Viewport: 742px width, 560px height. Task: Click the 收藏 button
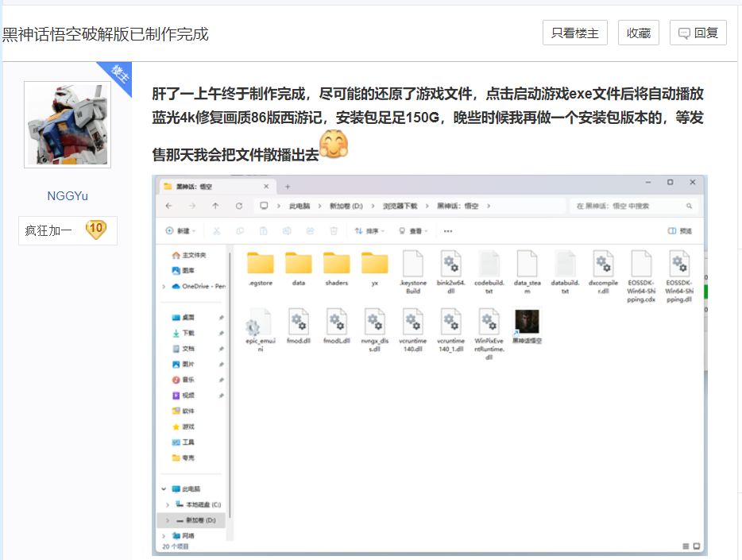pos(638,33)
